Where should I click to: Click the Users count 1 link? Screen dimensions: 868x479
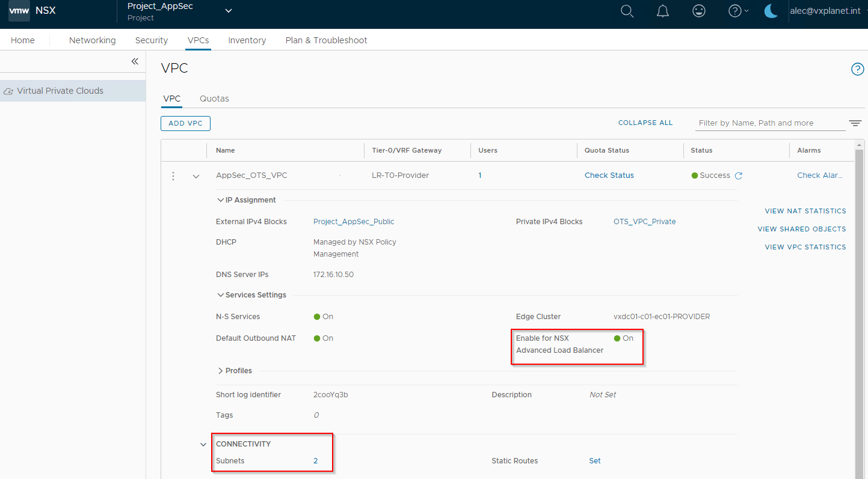[480, 175]
